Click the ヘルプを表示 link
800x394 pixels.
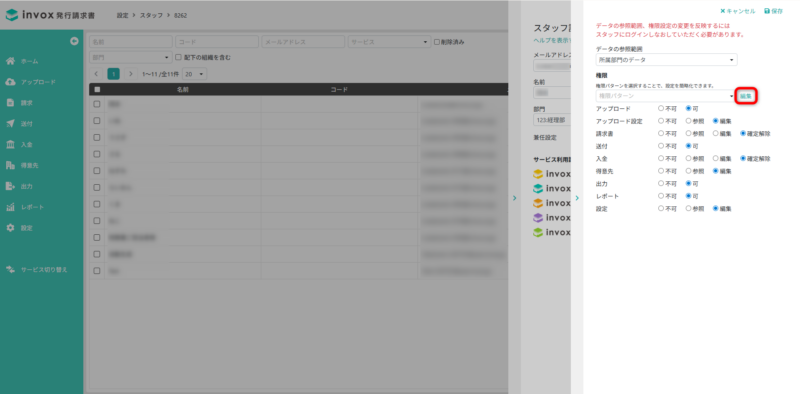(552, 40)
